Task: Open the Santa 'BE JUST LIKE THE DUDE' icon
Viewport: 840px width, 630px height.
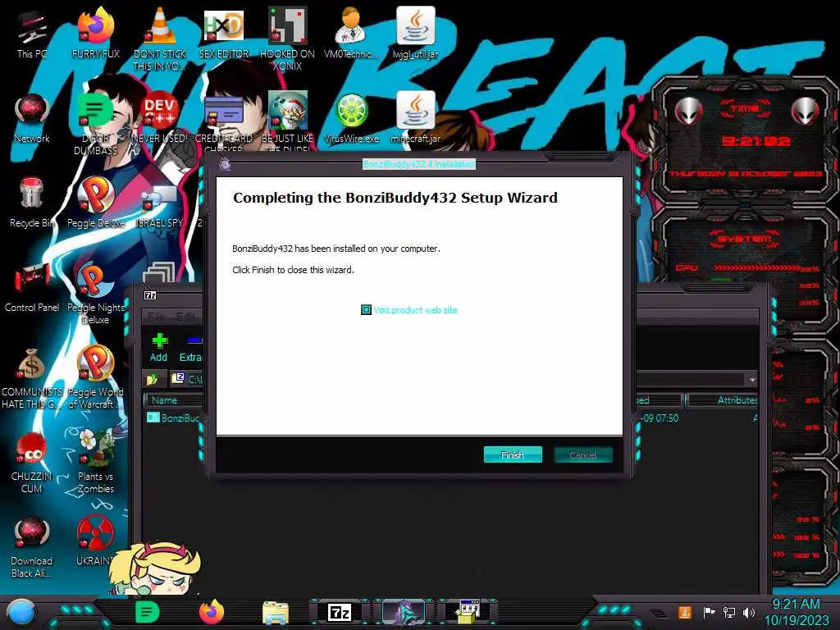Action: point(288,122)
